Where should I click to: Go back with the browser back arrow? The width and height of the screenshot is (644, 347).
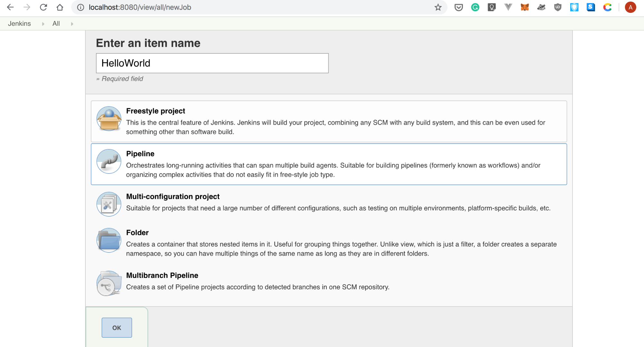[10, 7]
